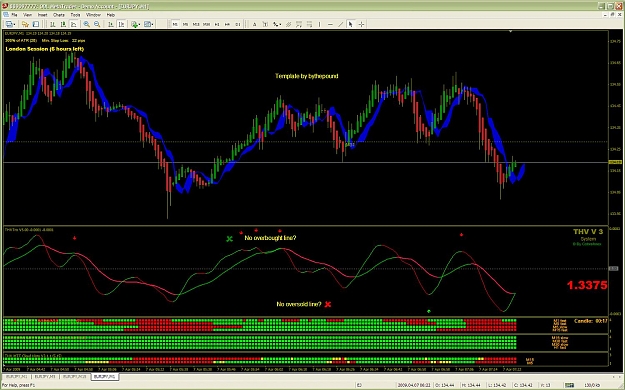Click the 'No overbought line?' annotation
This screenshot has width=625, height=390.
pyautogui.click(x=270, y=238)
